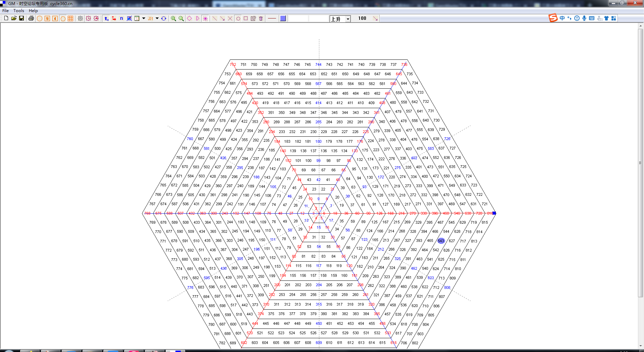The height and width of the screenshot is (352, 644).
Task: Open the Tools menu
Action: coord(18,11)
